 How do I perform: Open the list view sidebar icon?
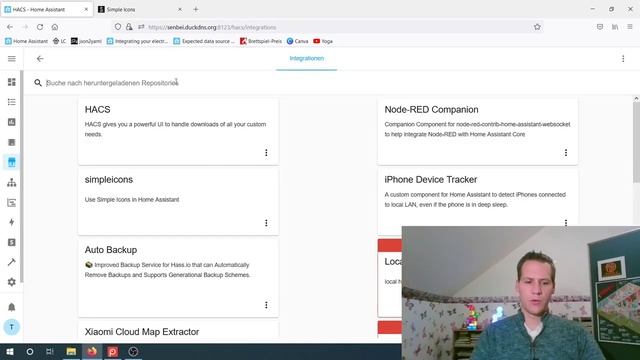(11, 102)
